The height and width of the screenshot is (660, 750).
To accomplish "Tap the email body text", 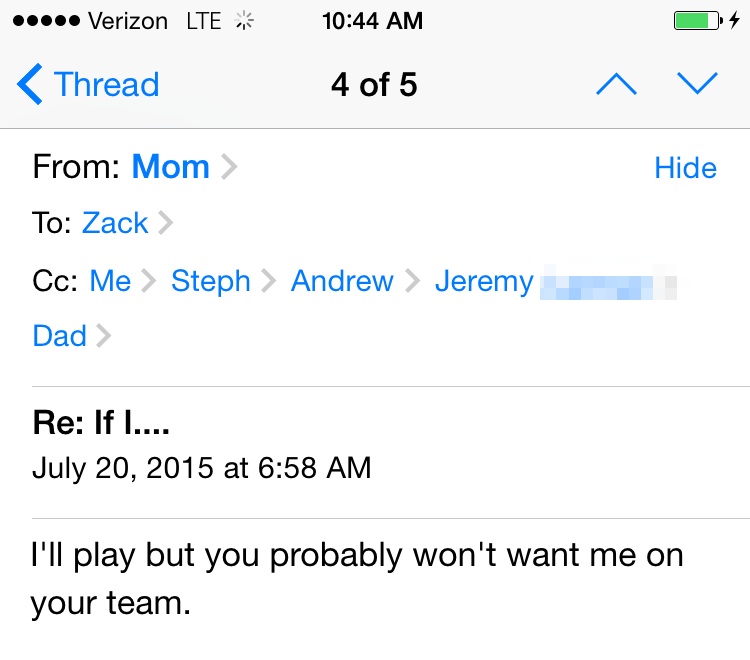I will click(357, 579).
